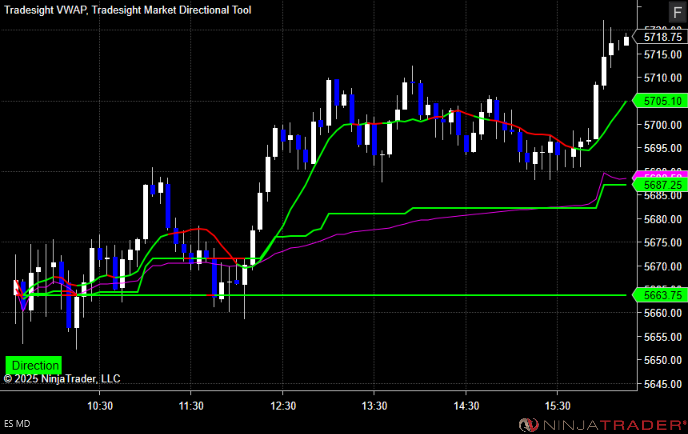
Task: Click the 5655.00 price axis label
Action: tap(663, 337)
